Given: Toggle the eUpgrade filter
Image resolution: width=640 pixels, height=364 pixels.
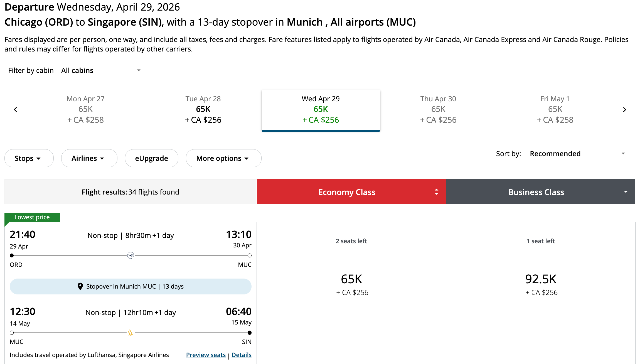Looking at the screenshot, I should [x=151, y=158].
